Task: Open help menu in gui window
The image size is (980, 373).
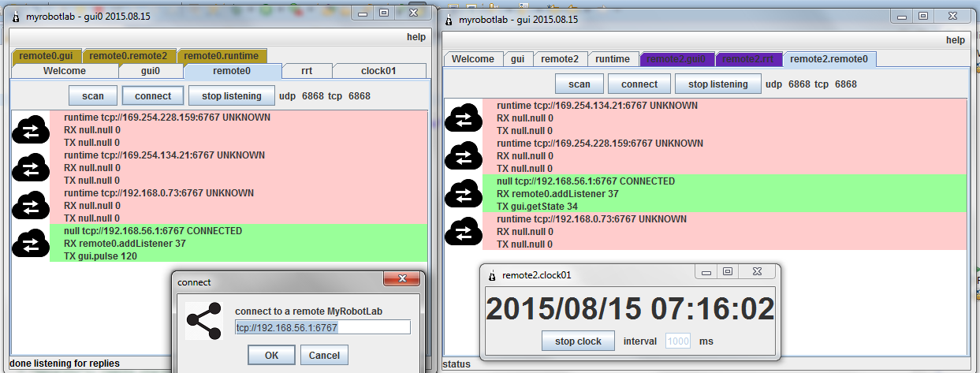Action: pos(955,40)
